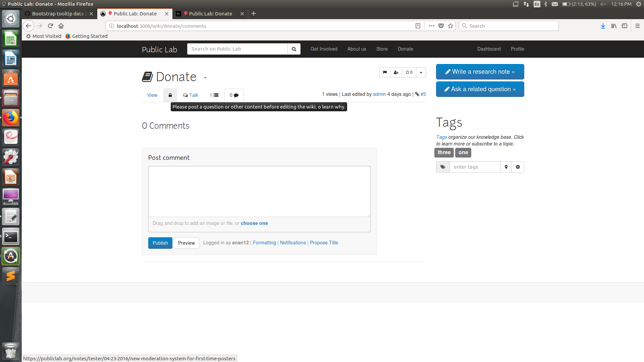Click the "three" tag badge
The height and width of the screenshot is (362, 644).
(x=444, y=153)
